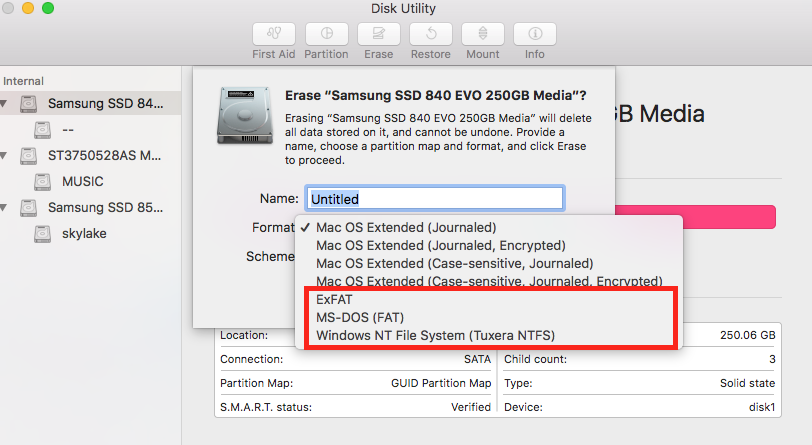This screenshot has width=812, height=445.
Task: Click the GUID Partition Map value
Action: 441,383
